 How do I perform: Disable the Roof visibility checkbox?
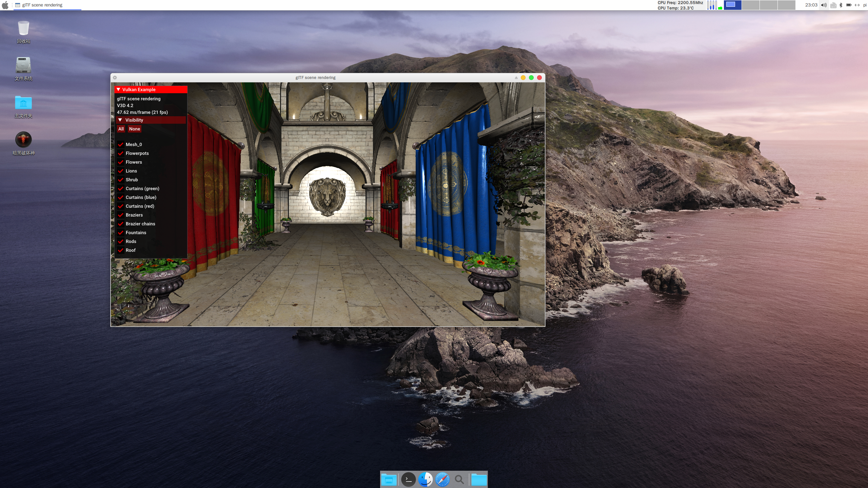(121, 250)
